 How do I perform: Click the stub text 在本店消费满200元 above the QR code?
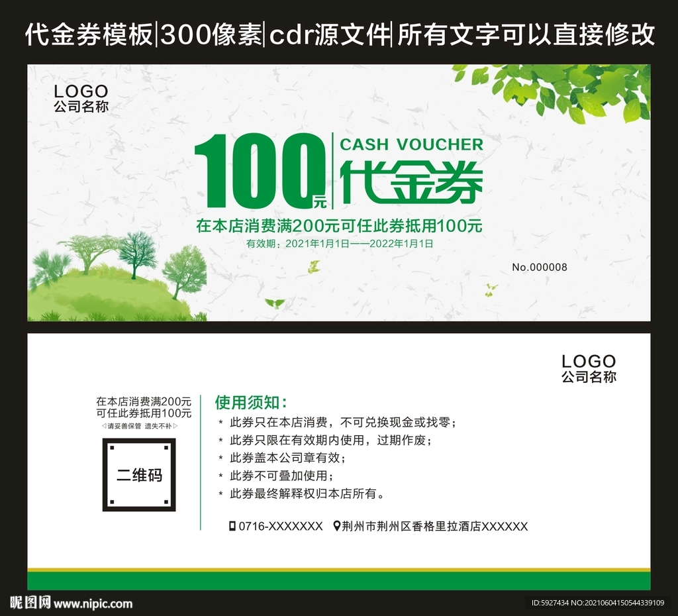tap(144, 401)
